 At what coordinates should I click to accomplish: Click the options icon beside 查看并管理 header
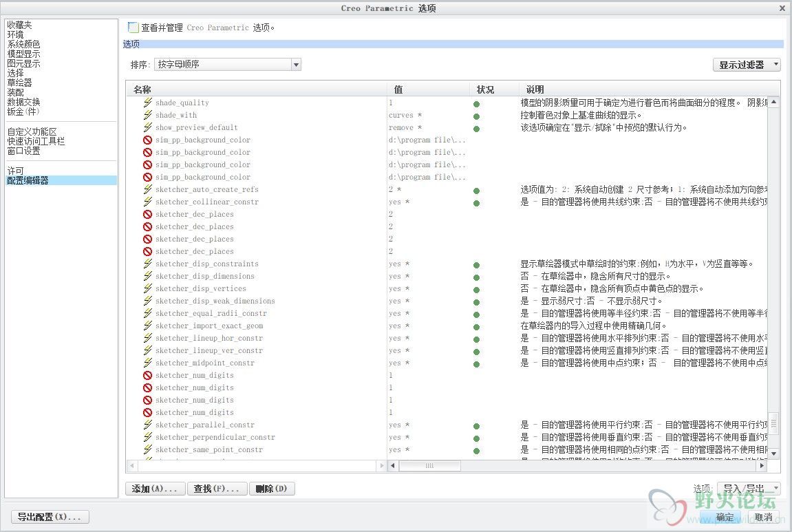[133, 28]
